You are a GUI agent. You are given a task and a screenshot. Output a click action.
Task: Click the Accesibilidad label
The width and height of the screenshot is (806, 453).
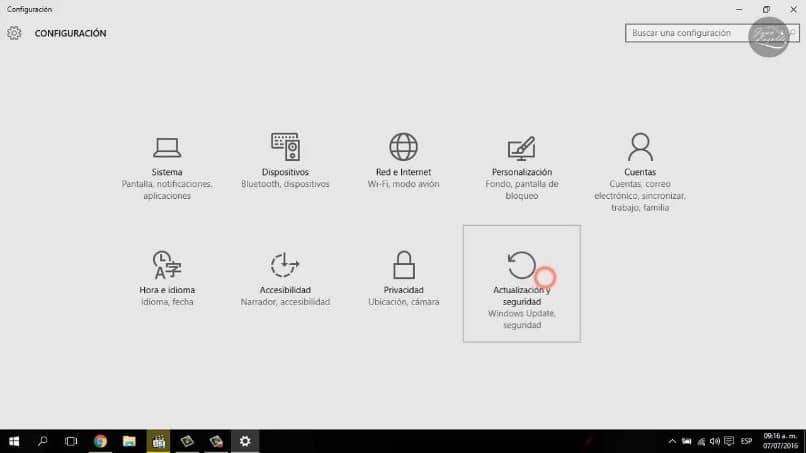click(285, 290)
